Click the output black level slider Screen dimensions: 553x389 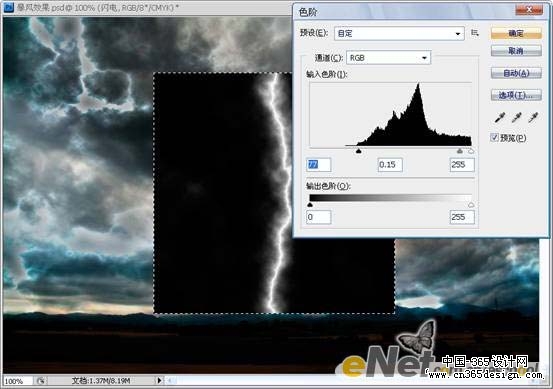pos(310,205)
